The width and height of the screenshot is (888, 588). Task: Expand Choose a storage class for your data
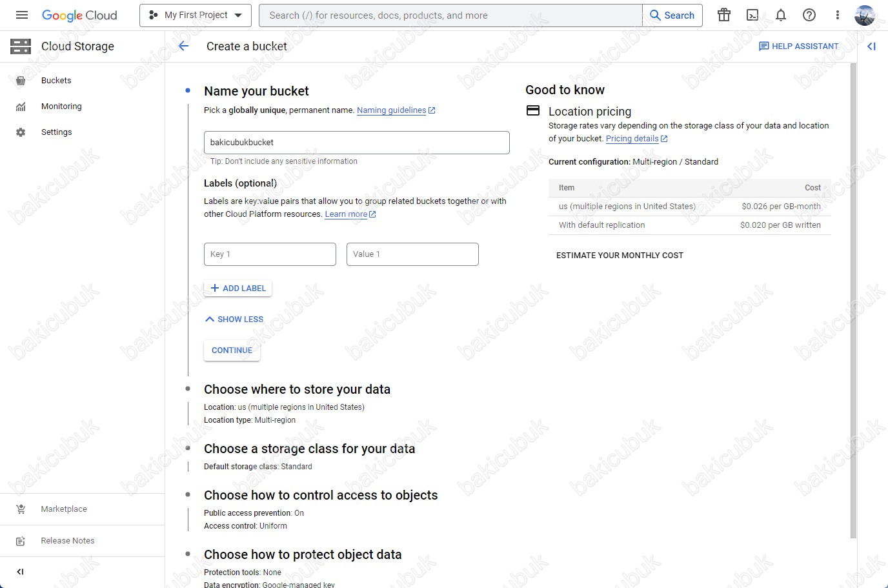click(x=309, y=449)
